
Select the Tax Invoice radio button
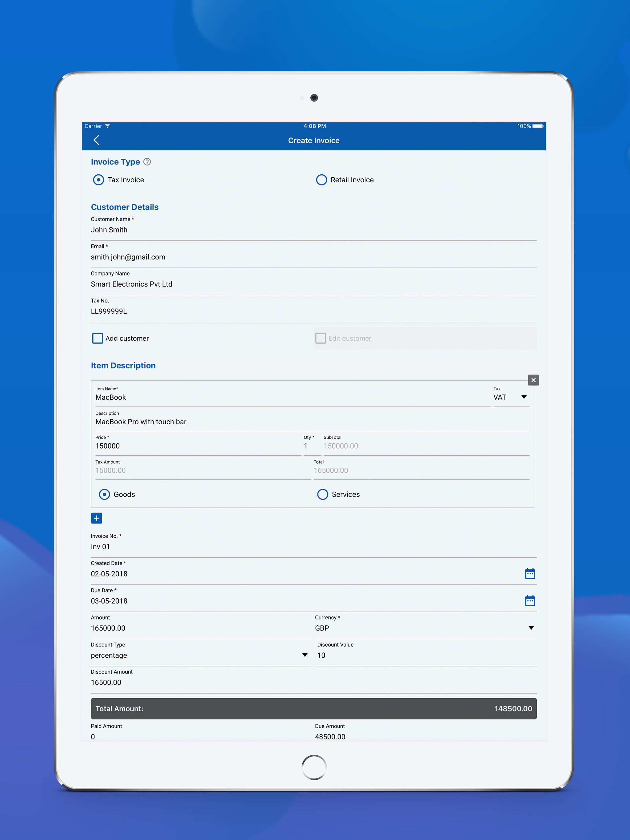point(98,180)
